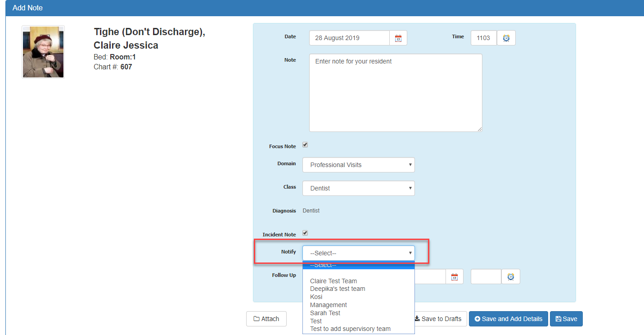Select Kosi in the Notify list

[x=316, y=297]
